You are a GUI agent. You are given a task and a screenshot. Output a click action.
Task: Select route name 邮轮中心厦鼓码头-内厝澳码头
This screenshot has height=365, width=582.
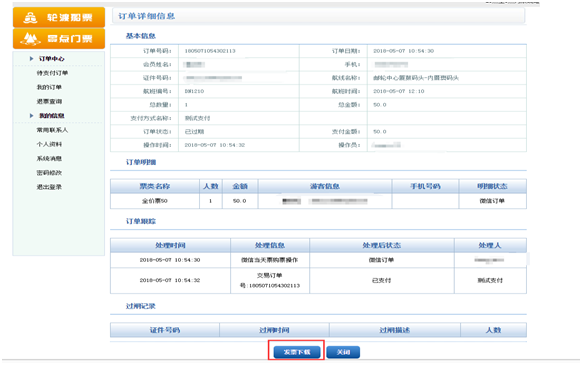pos(416,78)
